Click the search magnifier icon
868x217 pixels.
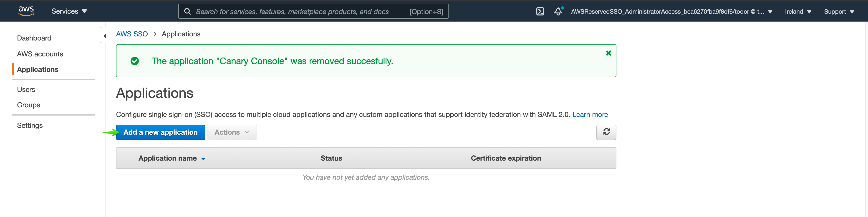tap(187, 11)
